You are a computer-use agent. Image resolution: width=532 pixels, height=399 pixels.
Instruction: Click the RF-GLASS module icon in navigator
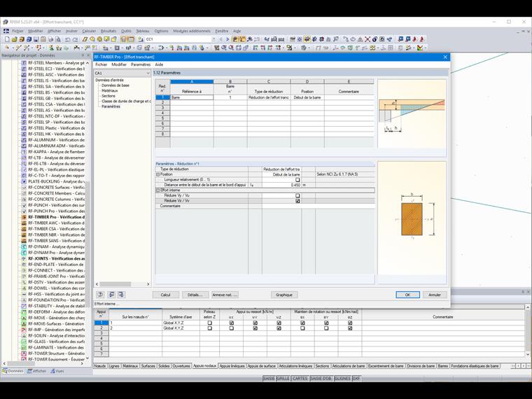[x=24, y=342]
